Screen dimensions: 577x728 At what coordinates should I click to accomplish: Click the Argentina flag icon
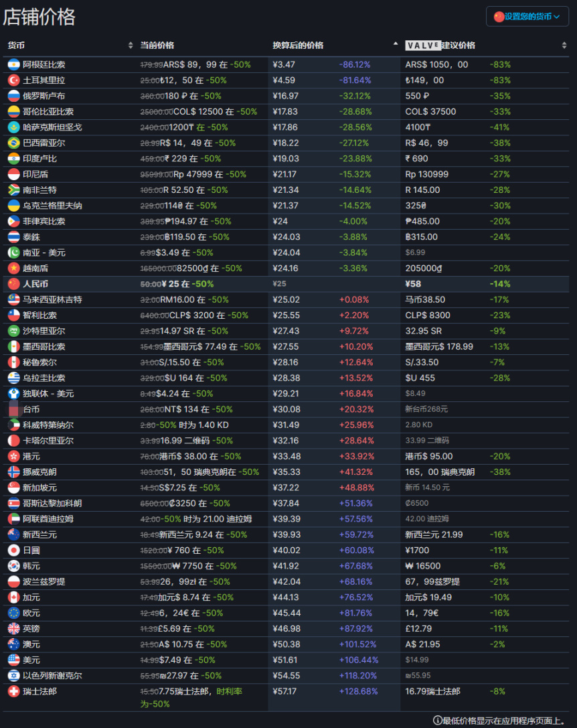[13, 65]
